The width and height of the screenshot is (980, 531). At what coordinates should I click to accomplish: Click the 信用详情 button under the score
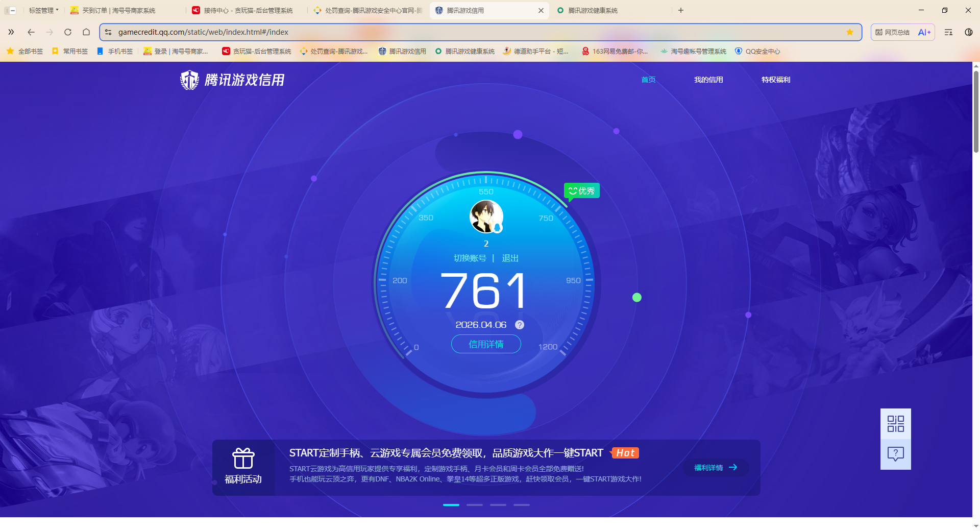pos(486,344)
